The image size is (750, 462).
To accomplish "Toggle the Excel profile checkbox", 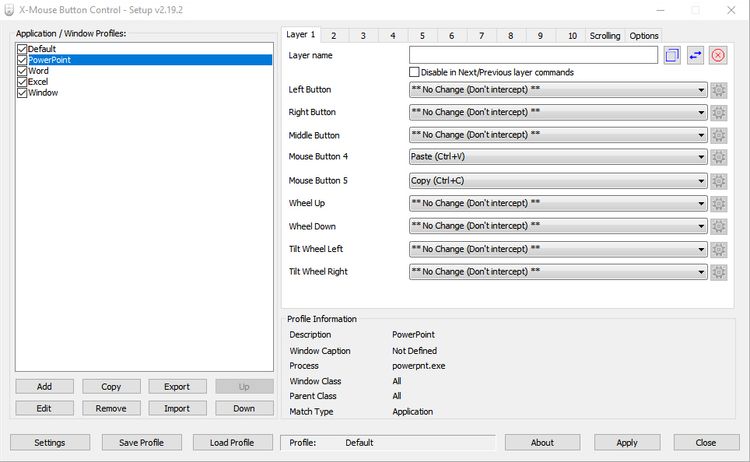I will tap(22, 82).
